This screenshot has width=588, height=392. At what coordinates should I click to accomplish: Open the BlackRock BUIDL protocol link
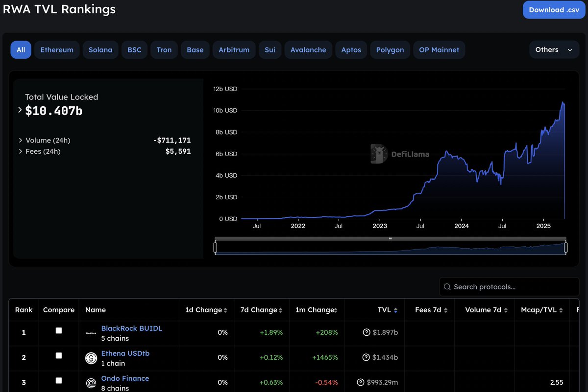click(131, 328)
